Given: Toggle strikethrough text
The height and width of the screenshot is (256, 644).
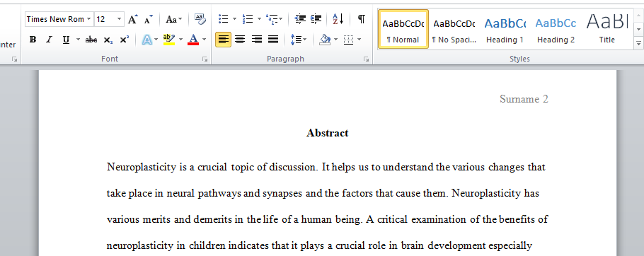Looking at the screenshot, I should [x=91, y=40].
